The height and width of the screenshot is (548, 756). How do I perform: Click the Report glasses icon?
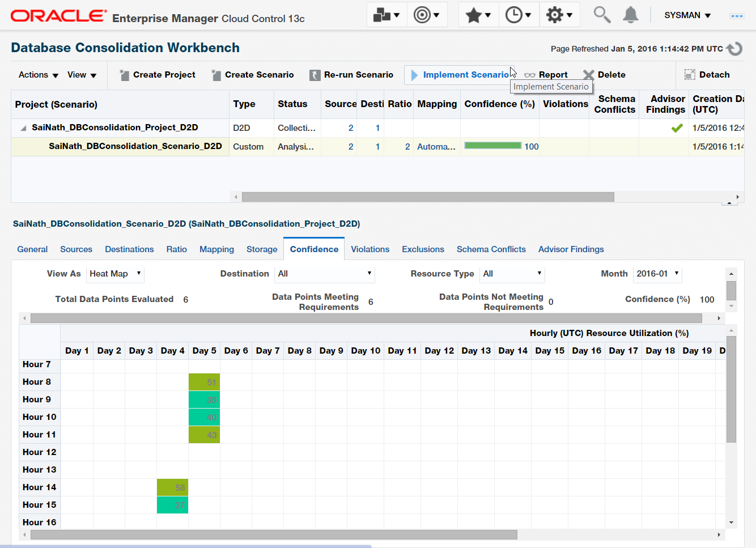click(x=530, y=75)
